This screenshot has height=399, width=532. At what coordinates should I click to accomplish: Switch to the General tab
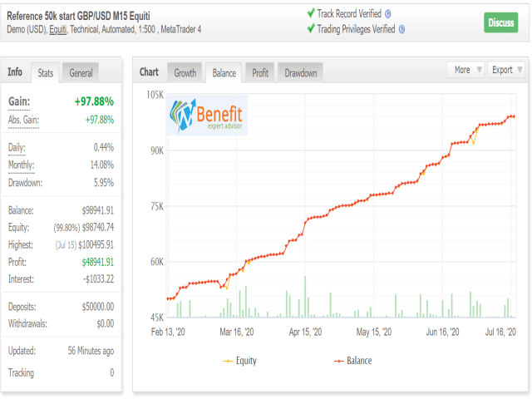tap(81, 72)
